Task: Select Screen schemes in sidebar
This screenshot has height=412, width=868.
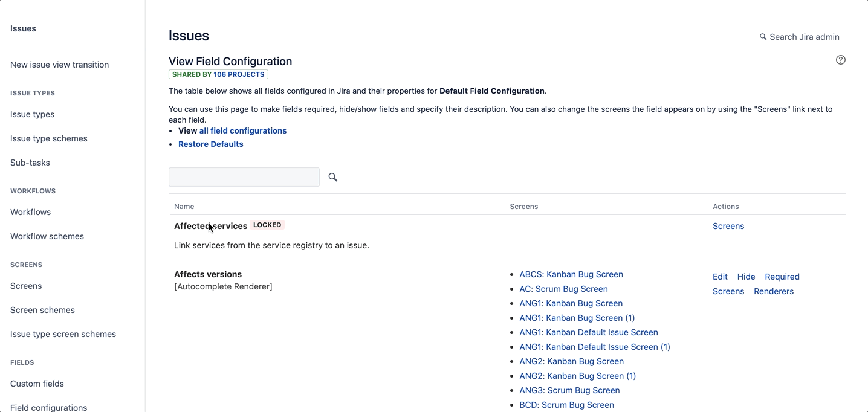Action: (42, 310)
